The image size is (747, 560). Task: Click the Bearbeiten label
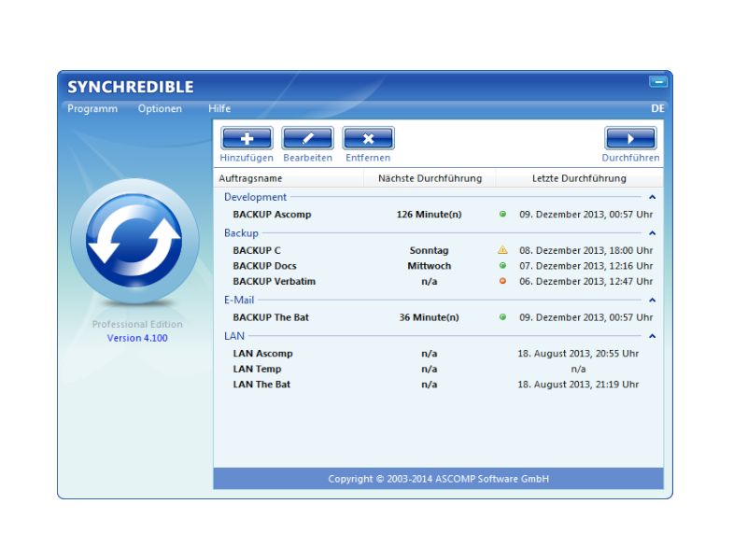pyautogui.click(x=308, y=158)
